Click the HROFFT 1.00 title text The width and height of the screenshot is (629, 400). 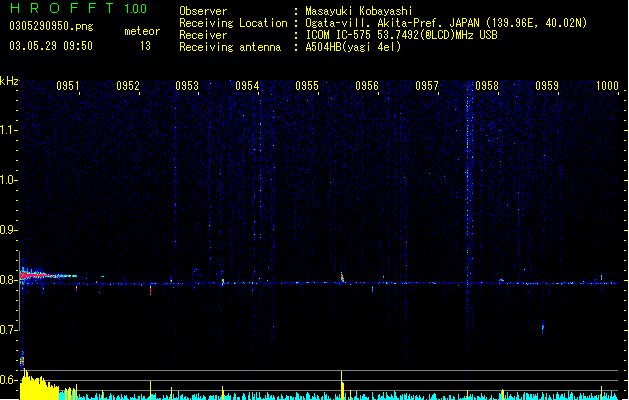pyautogui.click(x=78, y=8)
